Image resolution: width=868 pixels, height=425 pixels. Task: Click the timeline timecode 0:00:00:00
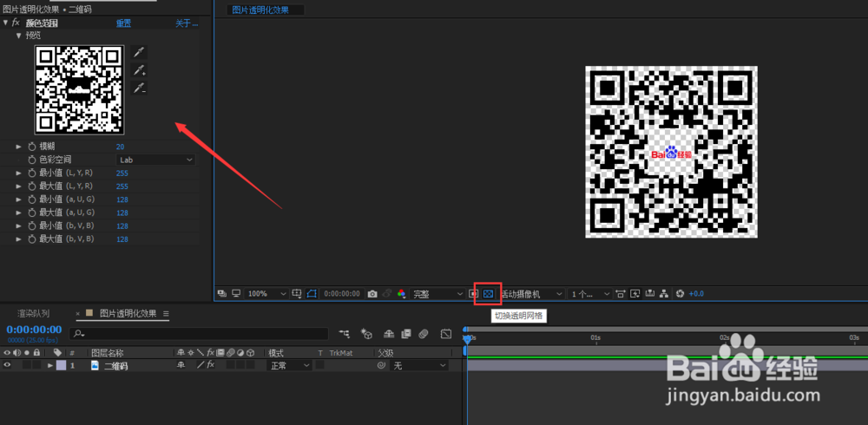click(35, 330)
